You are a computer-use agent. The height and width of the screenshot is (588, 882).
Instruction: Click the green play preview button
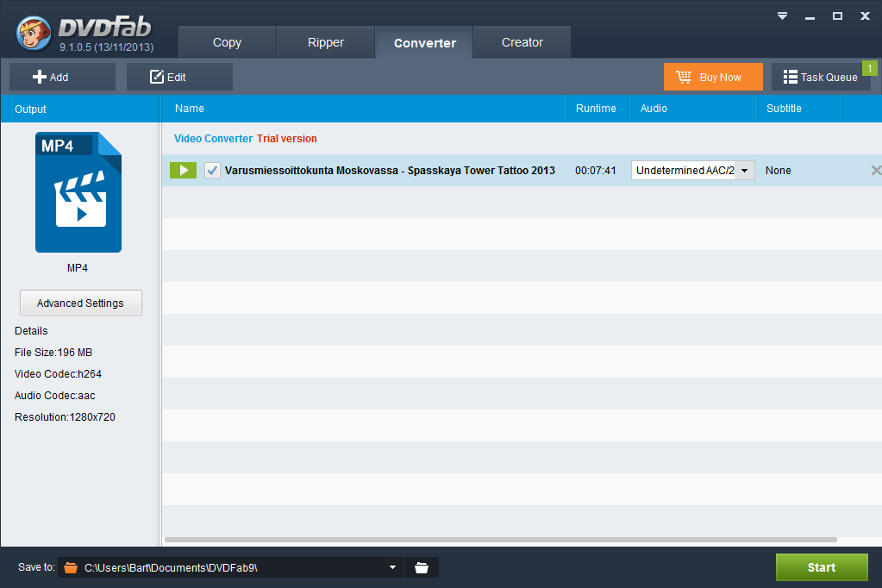(x=184, y=170)
